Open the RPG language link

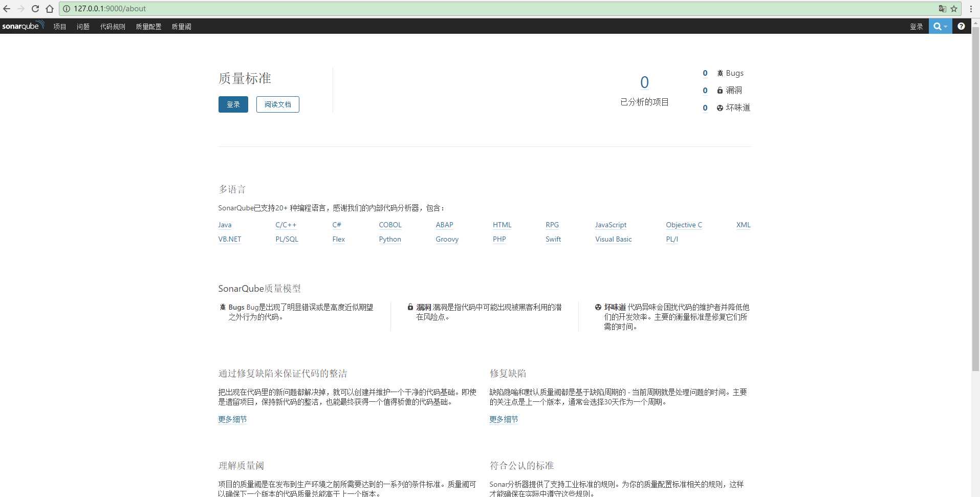click(x=552, y=225)
